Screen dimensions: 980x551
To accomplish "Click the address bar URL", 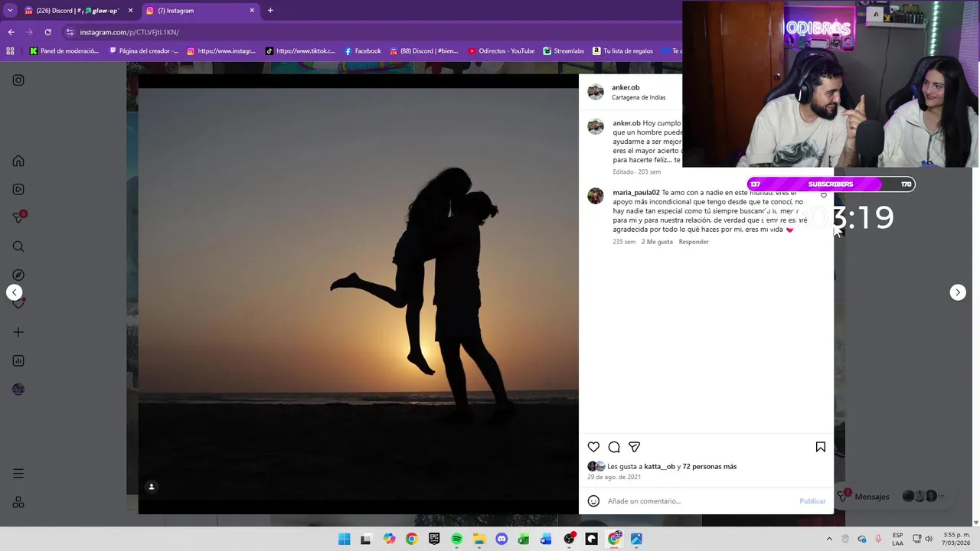I will [x=129, y=32].
